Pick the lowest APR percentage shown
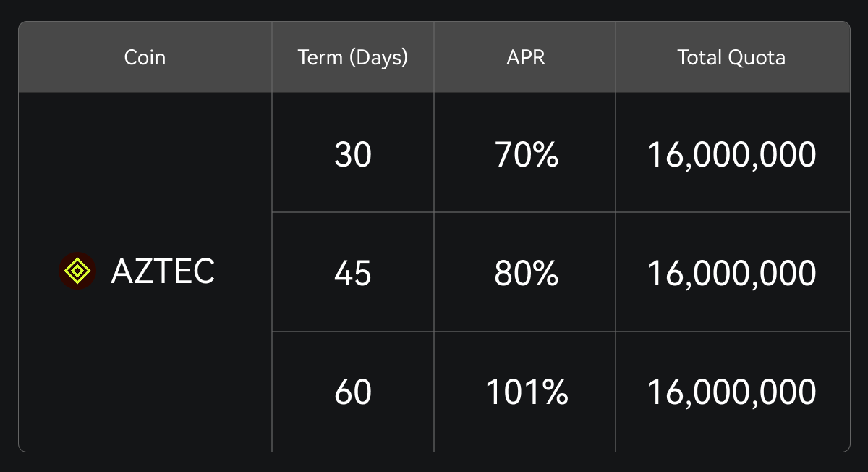The image size is (868, 472). tap(526, 154)
